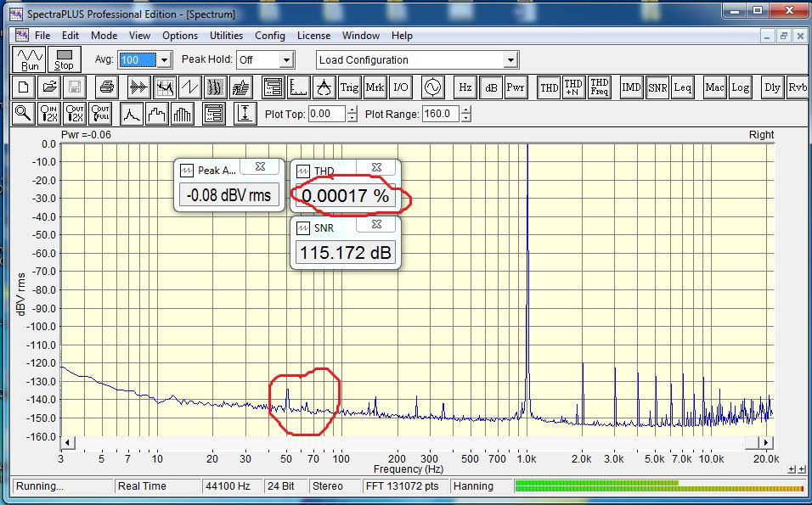812x505 pixels.
Task: Toggle the THD utility button
Action: tap(550, 87)
